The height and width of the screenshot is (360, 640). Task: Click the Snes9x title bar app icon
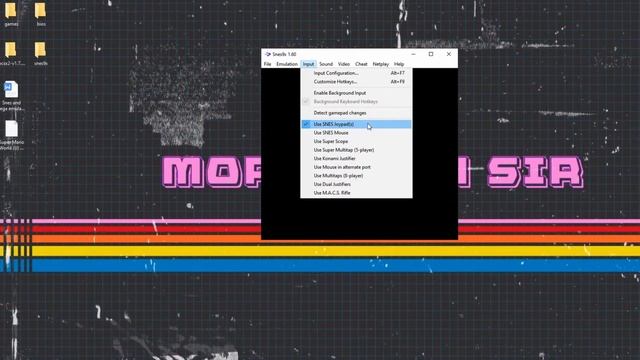268,54
